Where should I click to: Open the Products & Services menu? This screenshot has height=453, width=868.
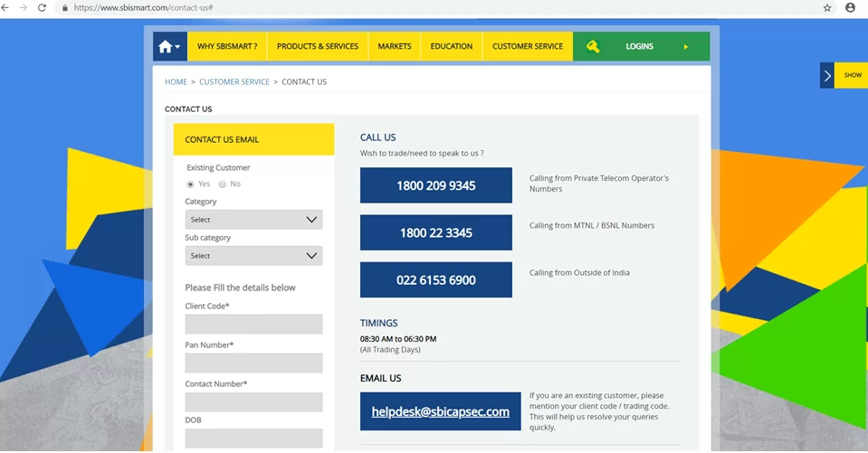tap(317, 46)
